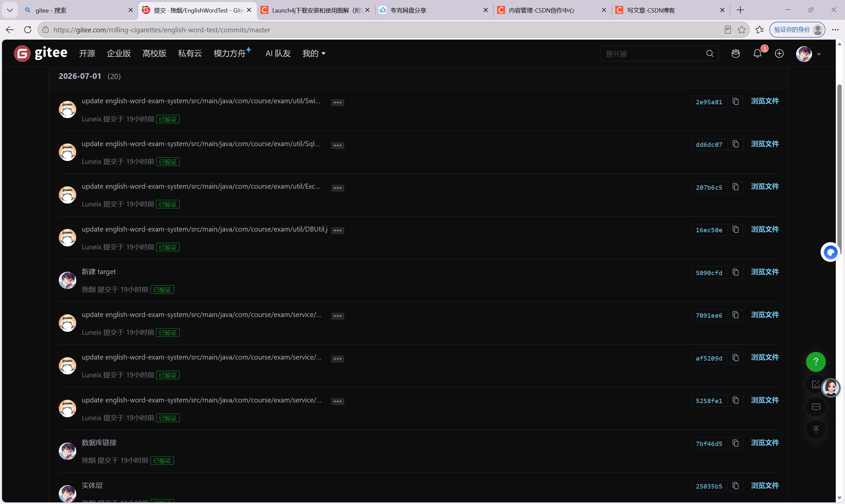
Task: Copy commit hash 16ec50e
Action: click(736, 230)
